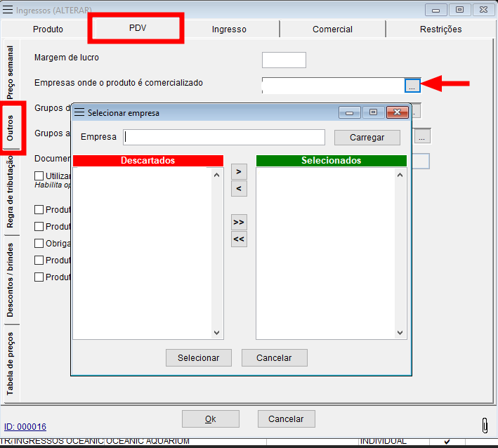Viewport: 498px width, 448px height.
Task: Minimize the Selecionar empresa dialog
Action: (349, 112)
